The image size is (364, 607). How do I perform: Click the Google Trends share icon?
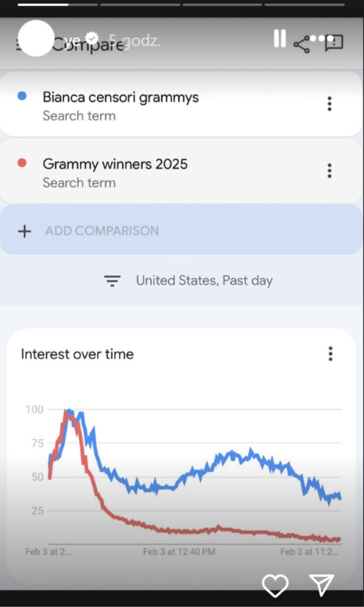click(301, 45)
